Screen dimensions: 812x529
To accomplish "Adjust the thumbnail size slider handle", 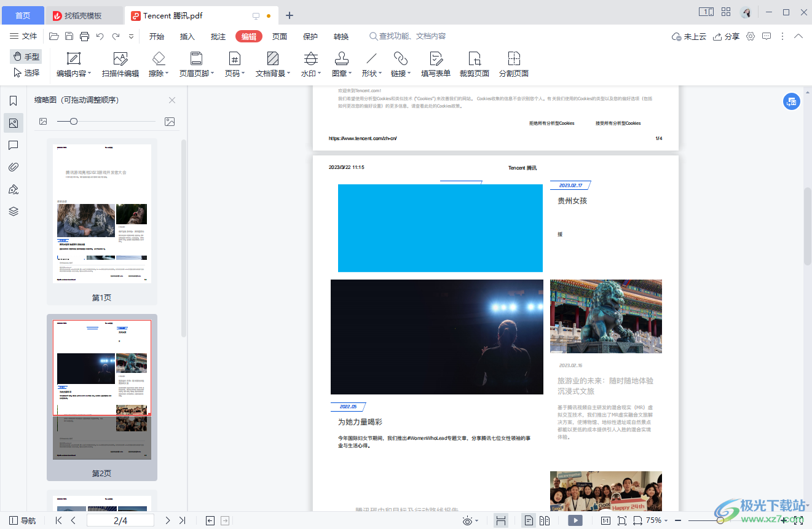I will click(x=74, y=122).
